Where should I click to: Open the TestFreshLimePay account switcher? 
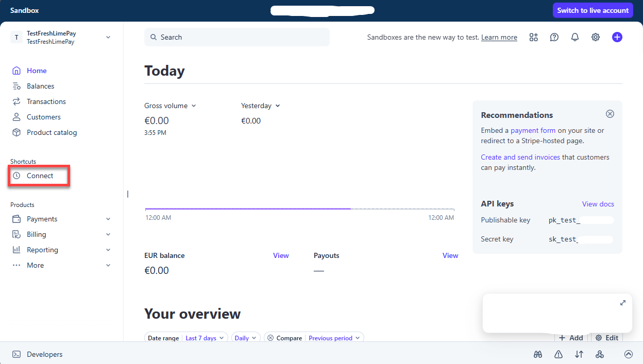(x=61, y=37)
